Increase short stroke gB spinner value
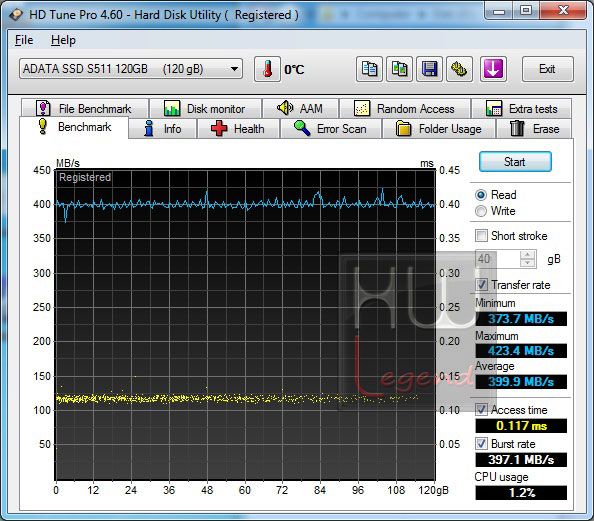 527,255
